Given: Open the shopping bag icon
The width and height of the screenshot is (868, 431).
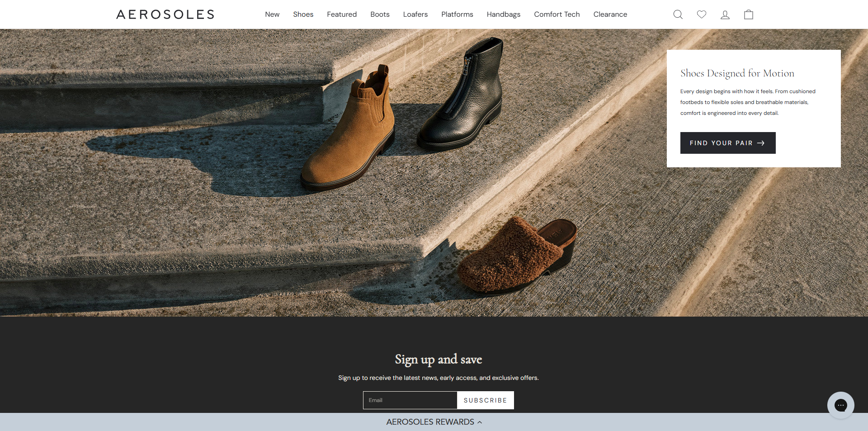Looking at the screenshot, I should click(748, 14).
